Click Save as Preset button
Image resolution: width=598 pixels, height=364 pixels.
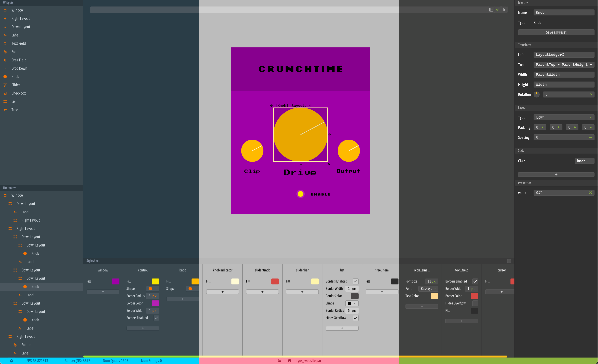click(556, 32)
